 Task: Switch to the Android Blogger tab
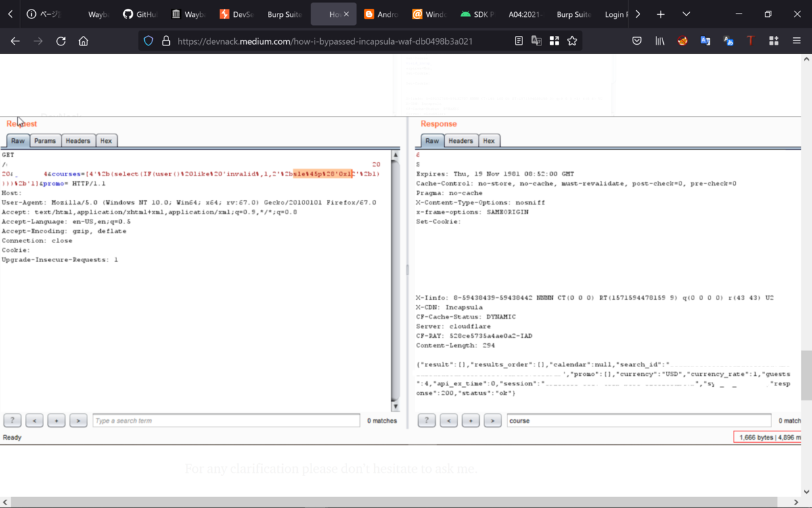pyautogui.click(x=381, y=14)
